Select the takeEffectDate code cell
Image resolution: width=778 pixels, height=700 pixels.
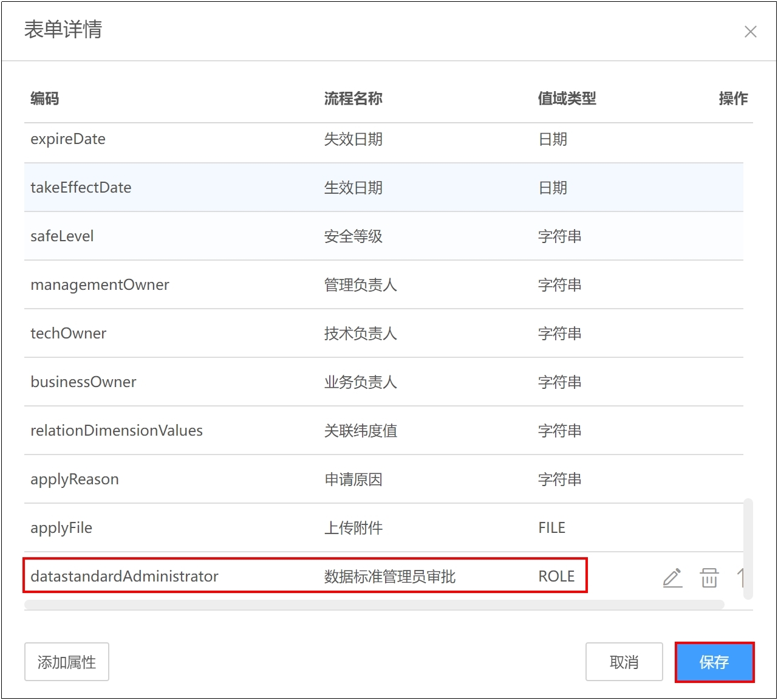81,188
